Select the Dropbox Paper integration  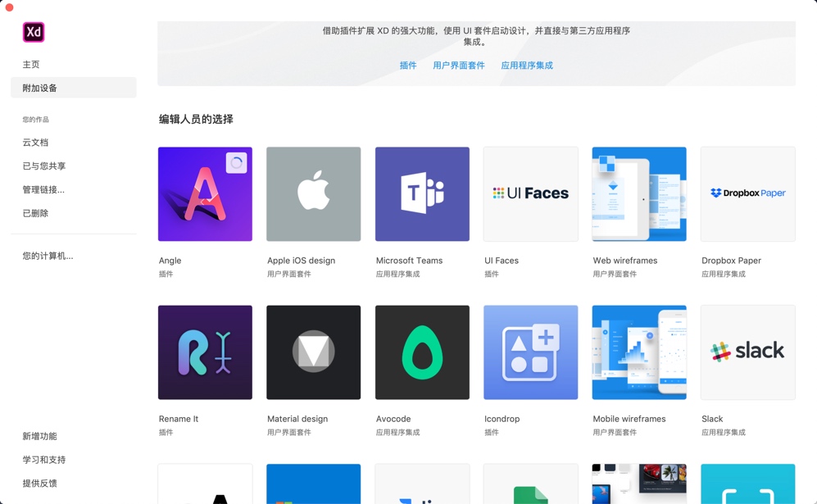[747, 193]
